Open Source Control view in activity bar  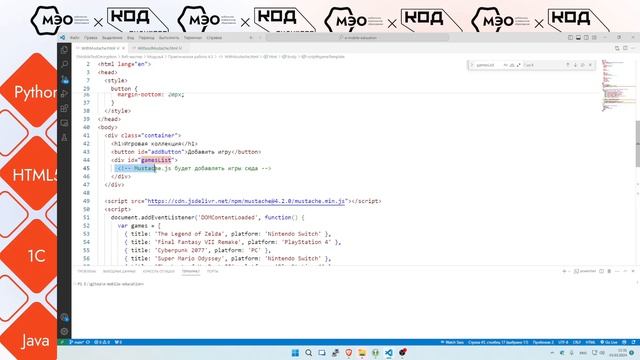(64, 79)
